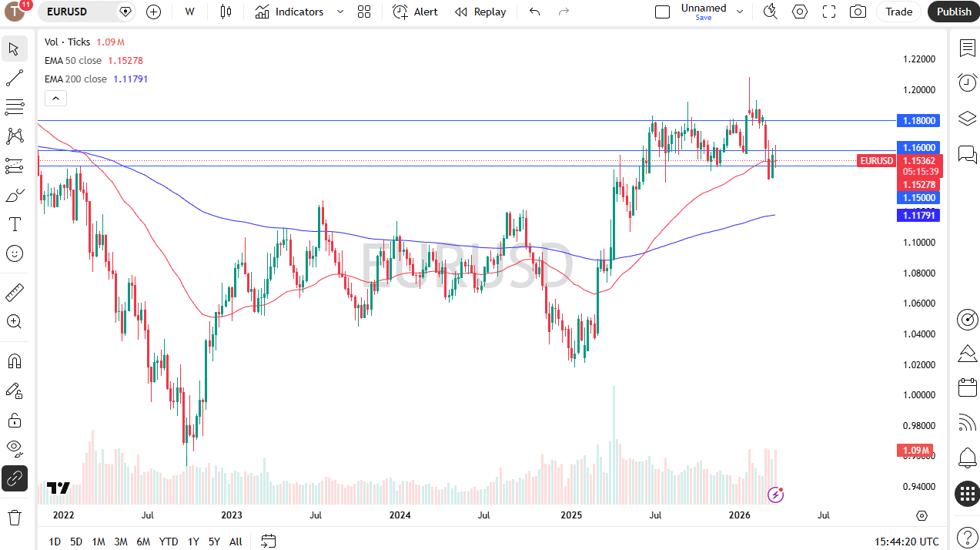Expand the Unnamed layout dropdown arrow

[x=740, y=12]
